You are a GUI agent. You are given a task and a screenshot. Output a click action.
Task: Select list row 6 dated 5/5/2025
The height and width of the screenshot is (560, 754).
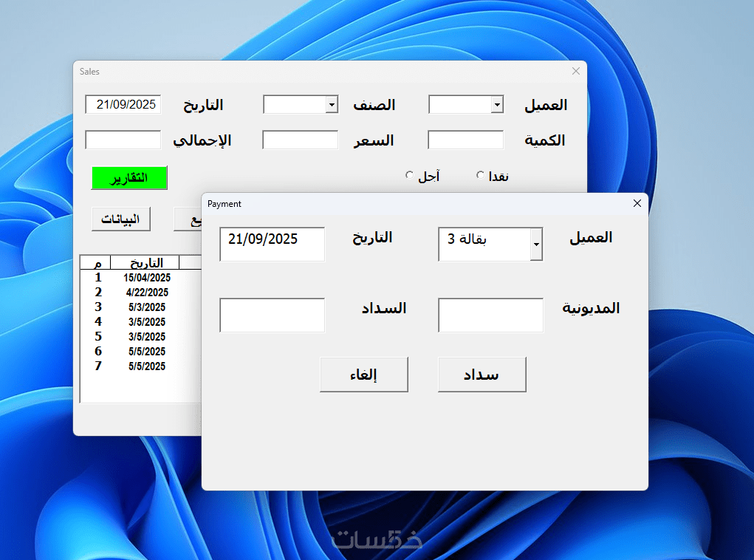point(140,352)
